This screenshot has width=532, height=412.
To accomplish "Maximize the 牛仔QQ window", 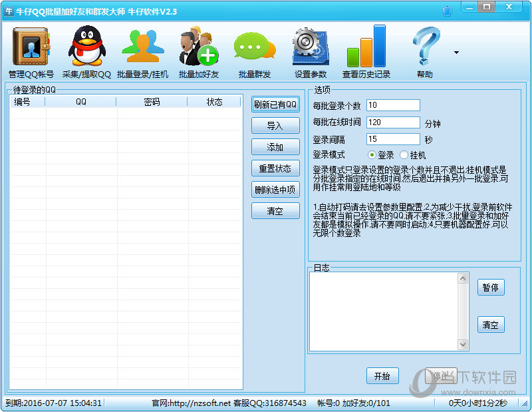I will tap(487, 7).
